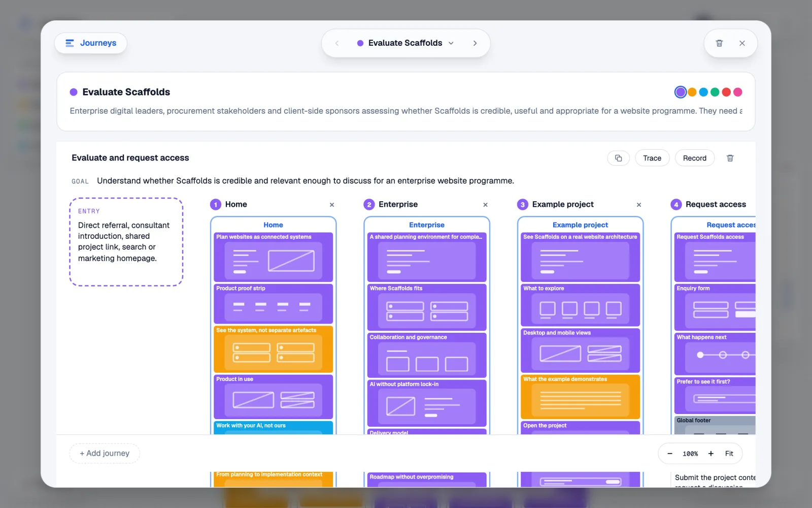
Task: Select 'Plan websites as connected systems' section
Action: pyautogui.click(x=273, y=257)
